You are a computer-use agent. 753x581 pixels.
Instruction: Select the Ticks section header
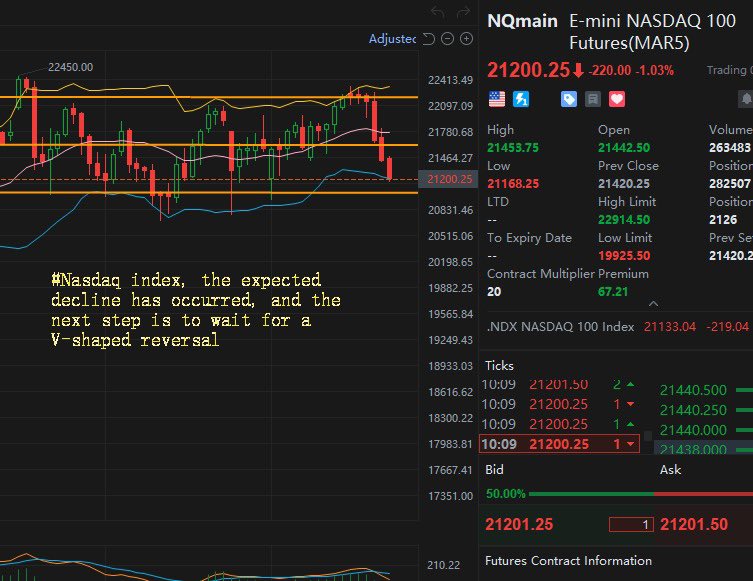(x=499, y=366)
